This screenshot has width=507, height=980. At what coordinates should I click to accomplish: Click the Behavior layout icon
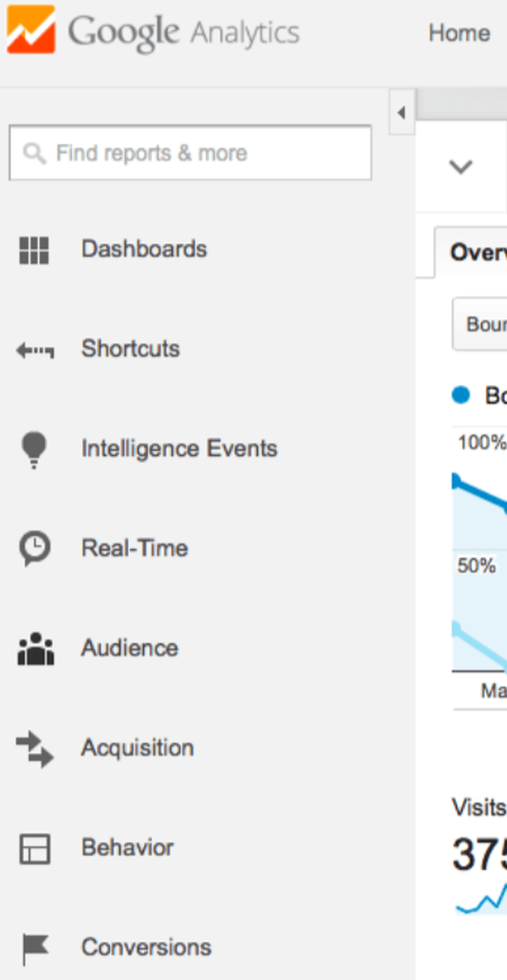pyautogui.click(x=34, y=849)
